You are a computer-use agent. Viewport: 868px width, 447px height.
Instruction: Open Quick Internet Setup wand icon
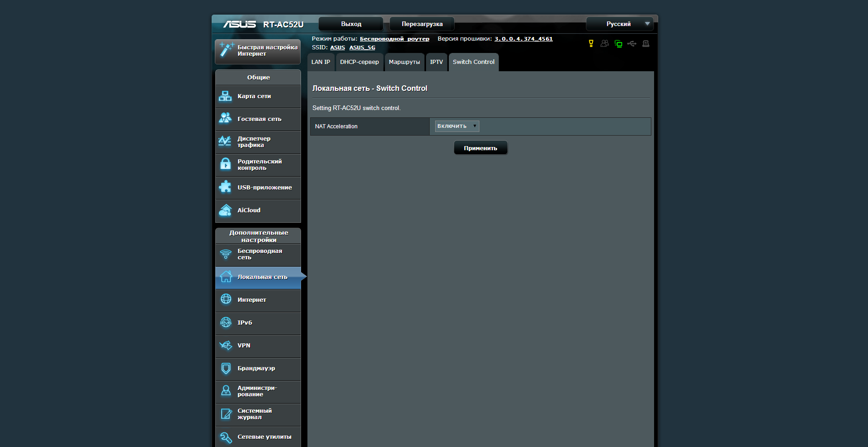(227, 49)
